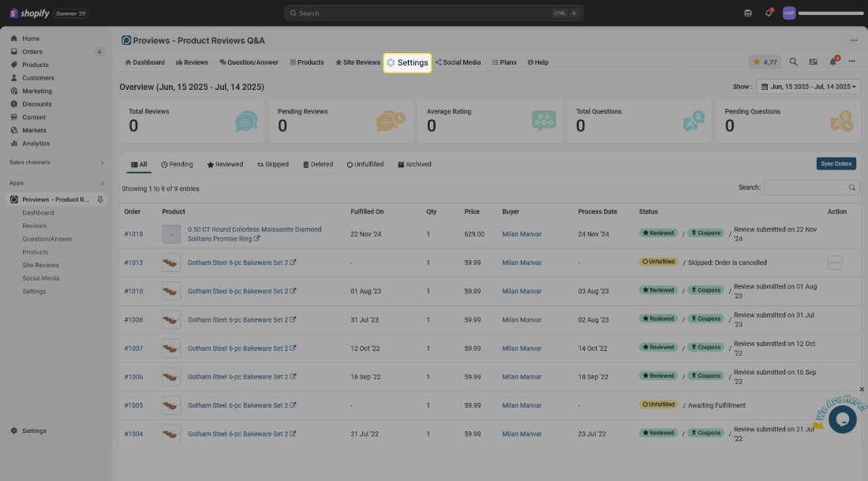Click the pin icon beside Proviews app

(100, 199)
